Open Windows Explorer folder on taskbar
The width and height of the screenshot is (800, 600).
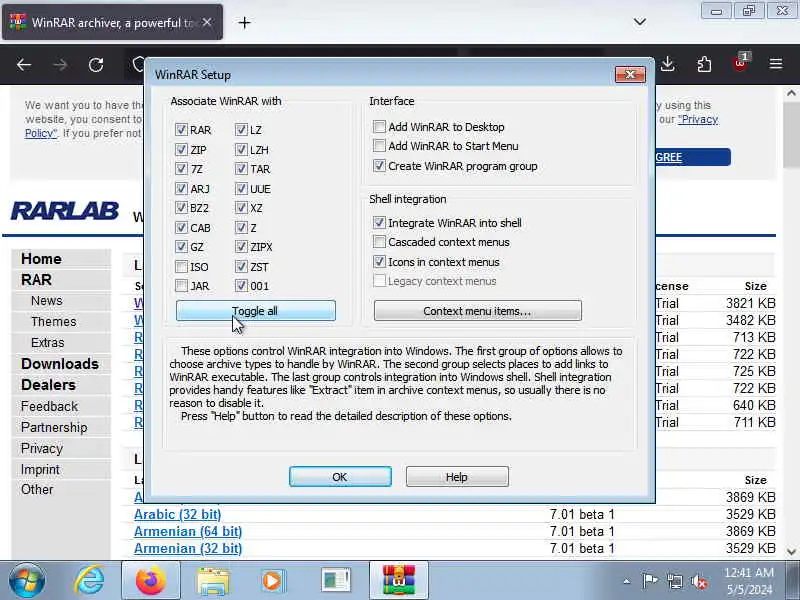pyautogui.click(x=213, y=581)
